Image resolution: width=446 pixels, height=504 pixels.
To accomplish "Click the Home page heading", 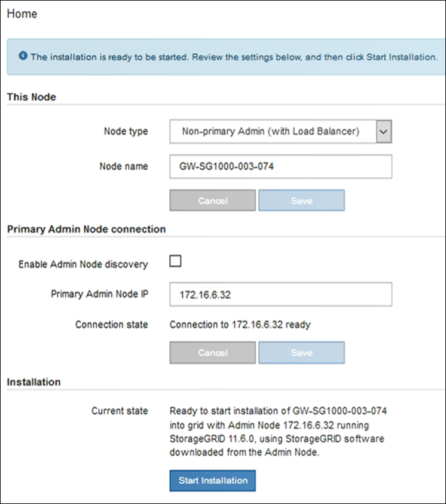I will (x=22, y=14).
